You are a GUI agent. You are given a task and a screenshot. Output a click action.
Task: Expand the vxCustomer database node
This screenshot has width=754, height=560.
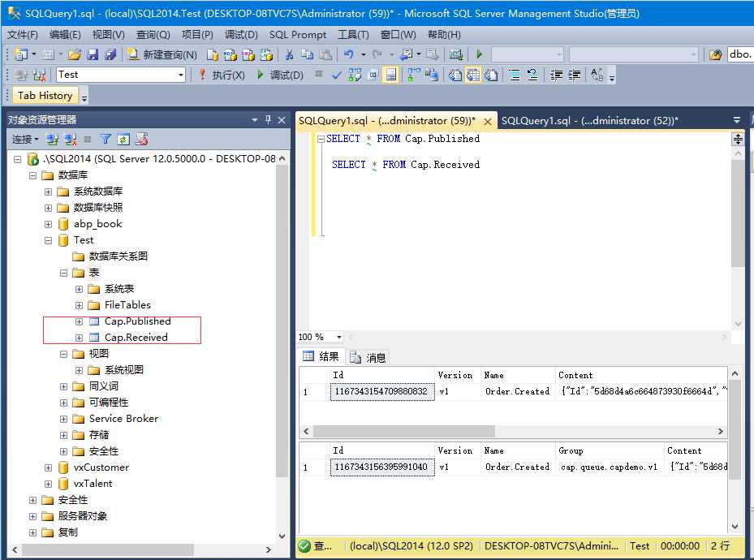[x=48, y=467]
